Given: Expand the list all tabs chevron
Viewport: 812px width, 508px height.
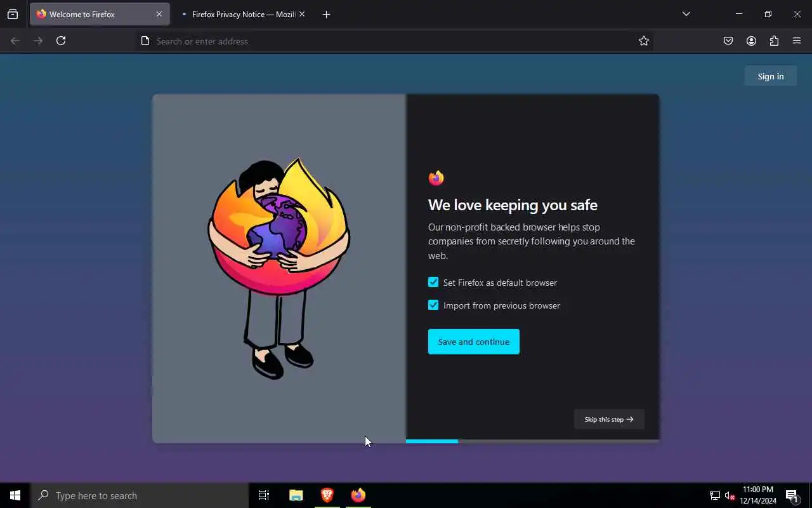Looking at the screenshot, I should (x=686, y=14).
